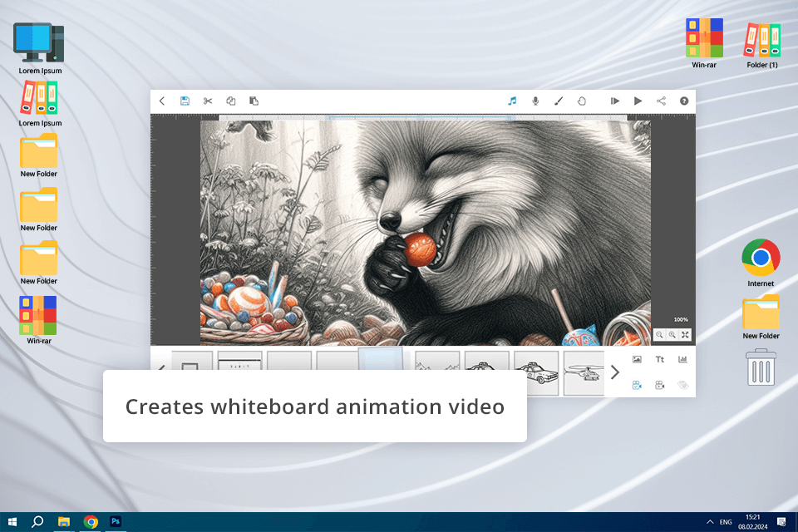Screen dimensions: 798x532
Task: Open Chrome from the taskbar
Action: [x=91, y=522]
